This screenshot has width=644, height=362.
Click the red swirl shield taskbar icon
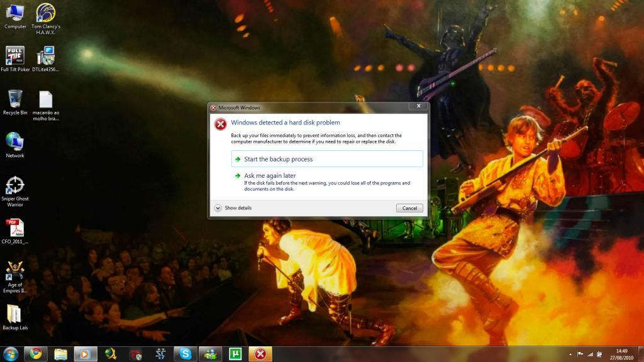(x=136, y=354)
